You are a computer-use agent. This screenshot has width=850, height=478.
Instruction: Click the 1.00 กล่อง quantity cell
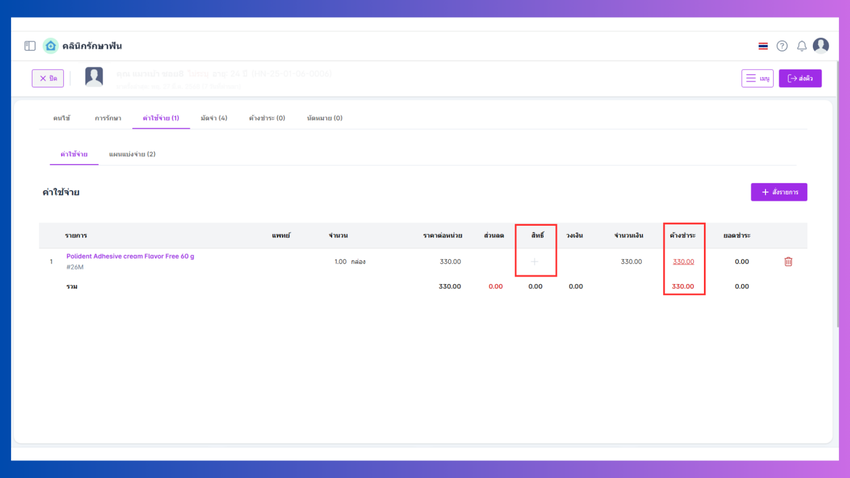[350, 262]
